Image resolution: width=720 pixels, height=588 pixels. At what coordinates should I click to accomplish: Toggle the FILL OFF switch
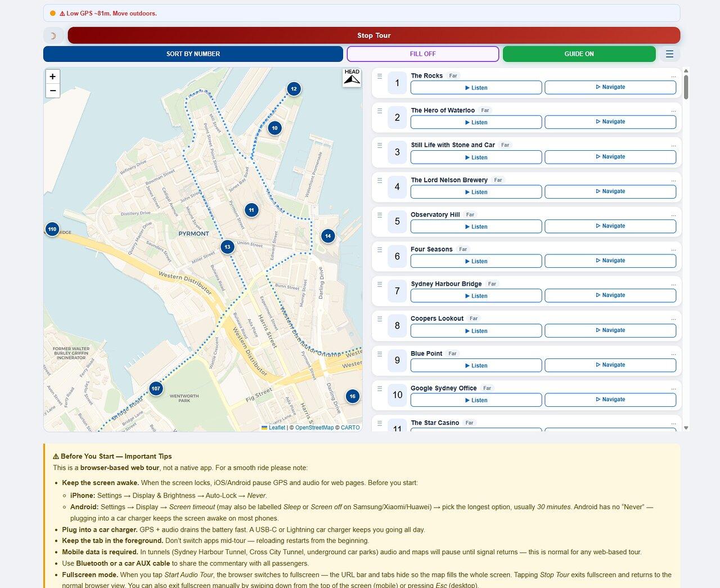(423, 54)
